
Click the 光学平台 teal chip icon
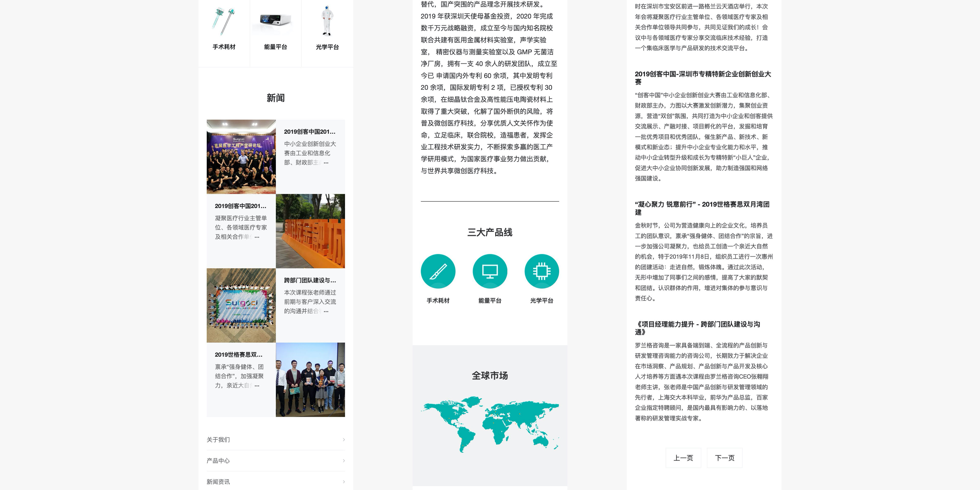[x=542, y=271]
